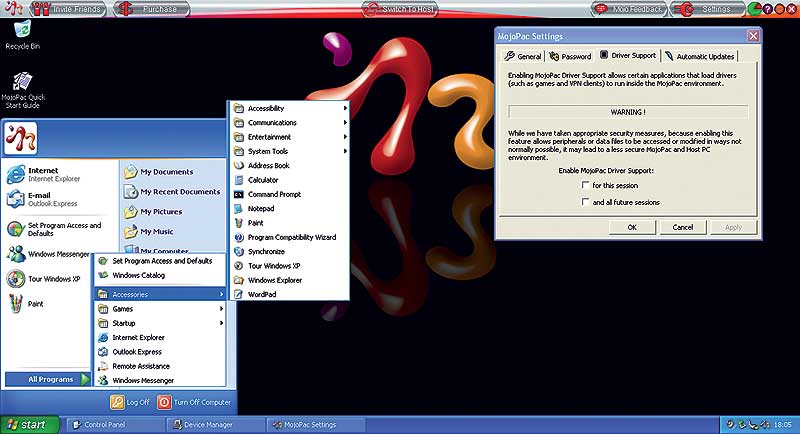Expand the Entertainment submenu
Screen dimensions: 800x434
click(289, 137)
